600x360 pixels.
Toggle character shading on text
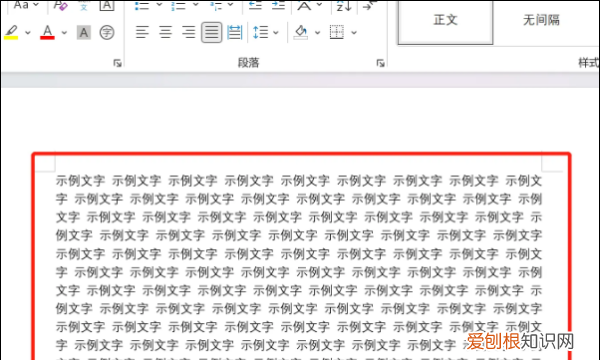pos(84,33)
